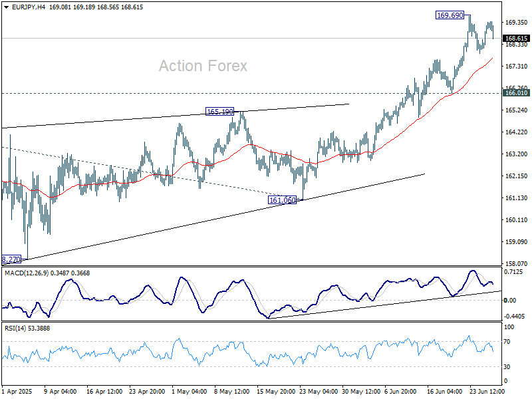532x399 pixels.
Task: Click the 23 Jun 12:00 time label
Action: click(487, 392)
